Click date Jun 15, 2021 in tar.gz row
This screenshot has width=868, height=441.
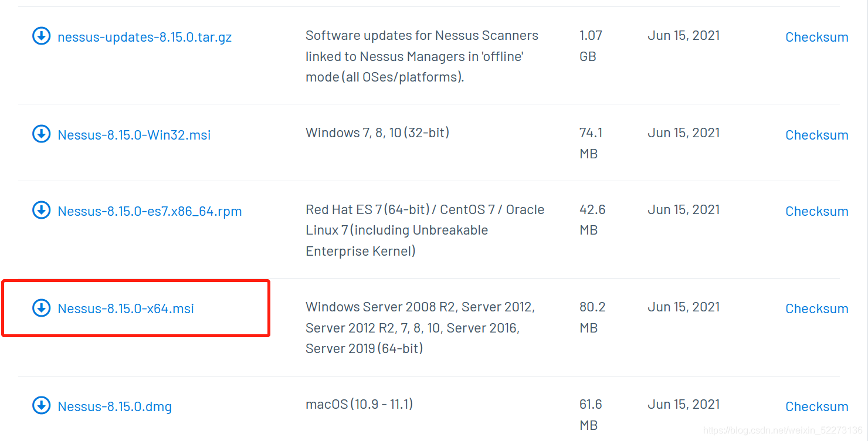[683, 36]
